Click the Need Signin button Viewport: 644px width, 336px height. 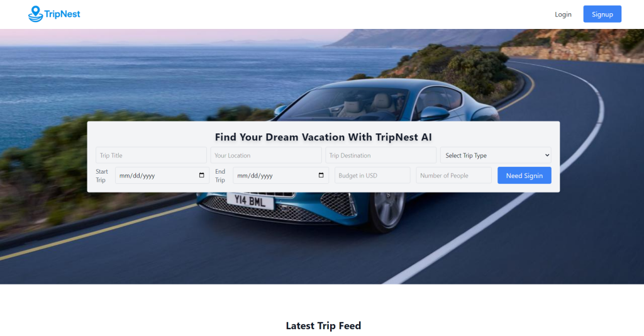pyautogui.click(x=524, y=176)
